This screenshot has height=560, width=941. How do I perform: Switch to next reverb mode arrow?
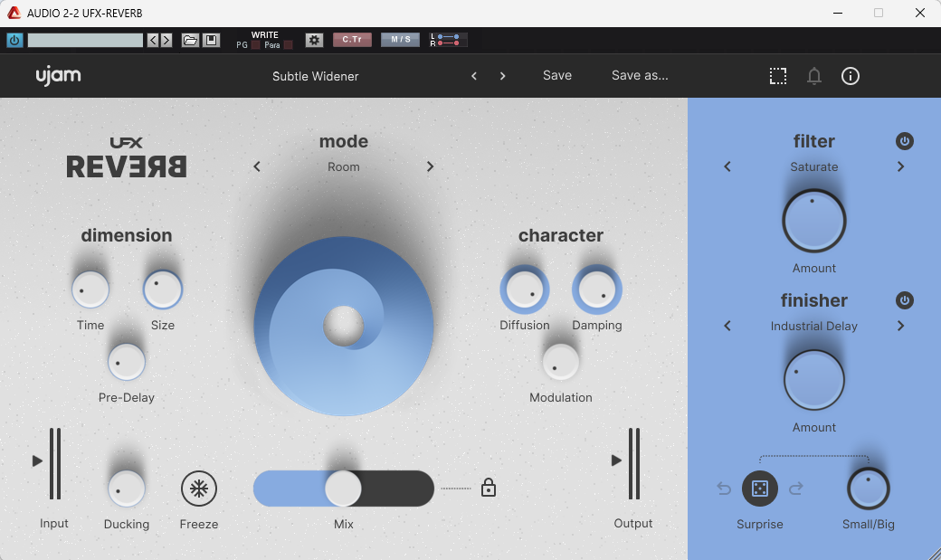point(430,166)
